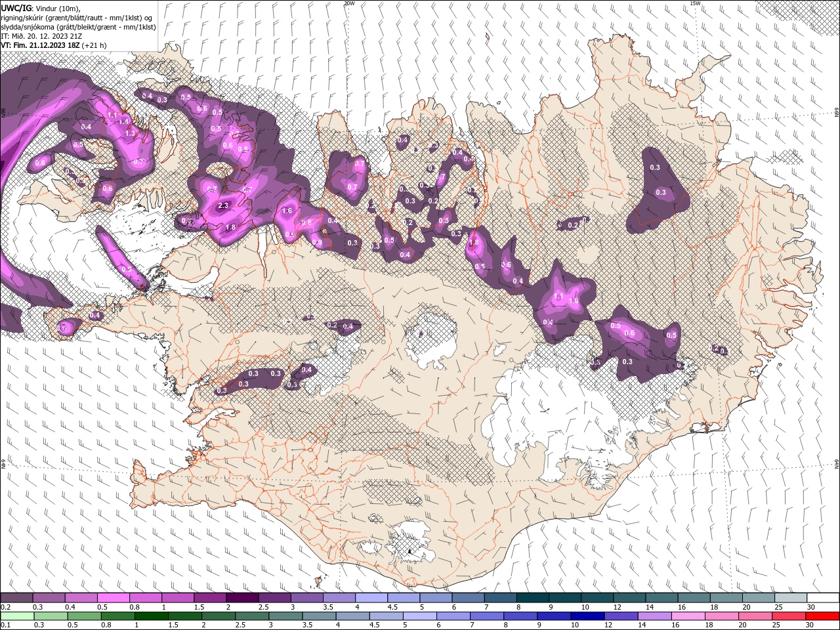Click upper legend swatch between 20 and 25
Viewport: 840px width, 630px height.
click(x=758, y=598)
